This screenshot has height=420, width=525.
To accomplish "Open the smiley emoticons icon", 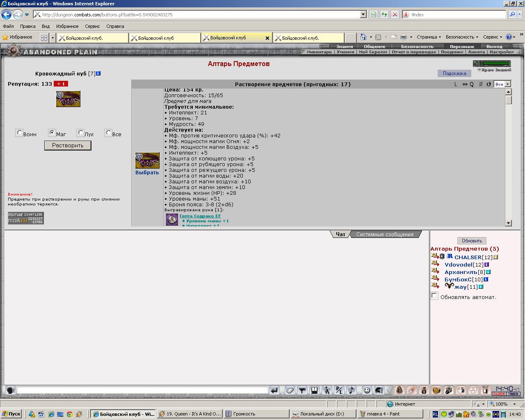I will 367,390.
